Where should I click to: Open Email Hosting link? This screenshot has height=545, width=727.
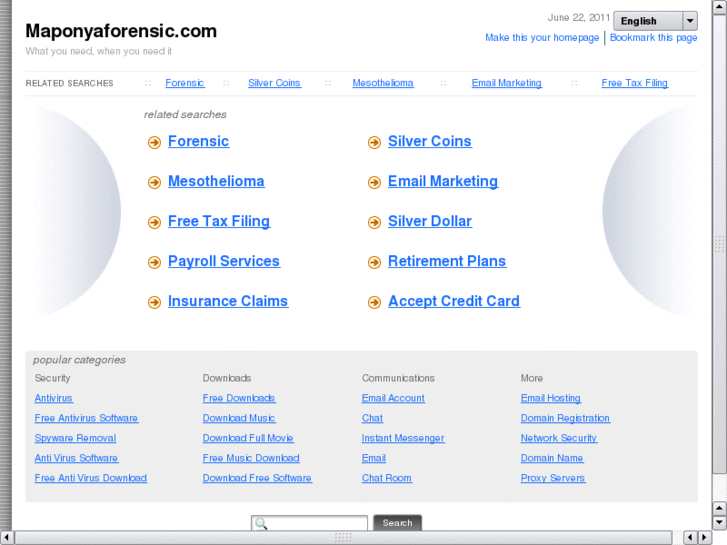tap(551, 398)
